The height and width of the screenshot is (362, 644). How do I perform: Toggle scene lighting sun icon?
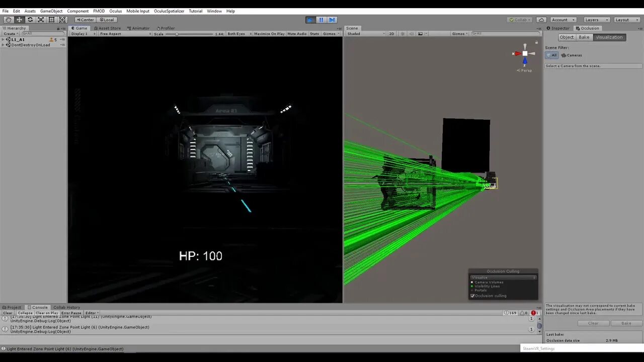(403, 34)
